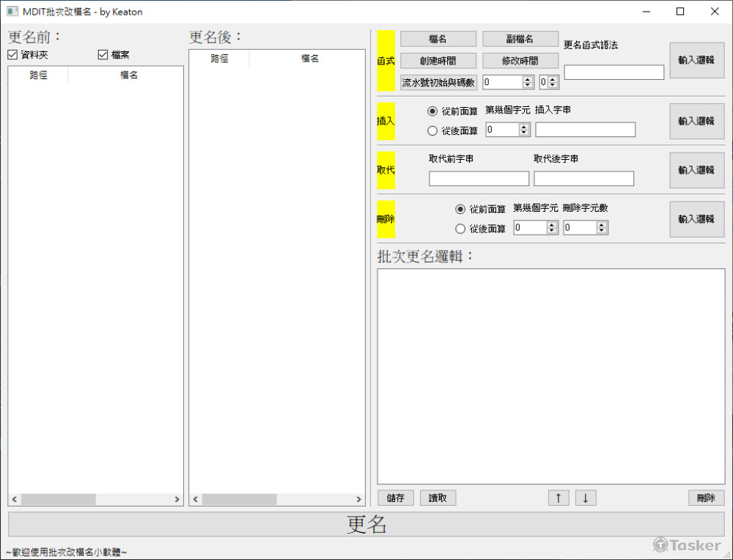Insert the 創建時間 token
733x560 pixels.
pos(437,60)
